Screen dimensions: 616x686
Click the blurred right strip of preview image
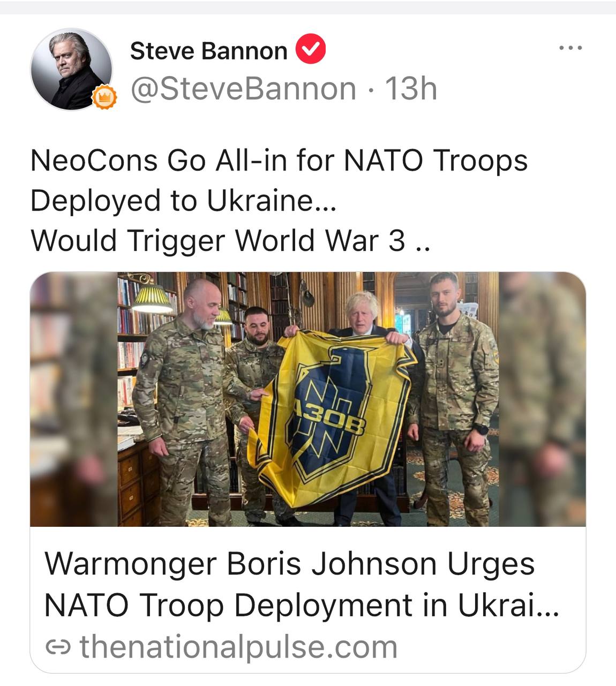pyautogui.click(x=542, y=399)
